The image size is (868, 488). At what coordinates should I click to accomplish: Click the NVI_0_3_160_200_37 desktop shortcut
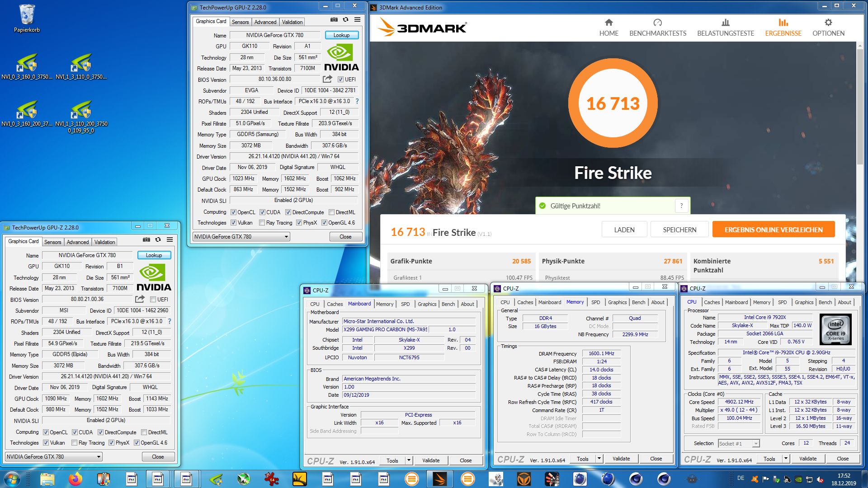[x=27, y=113]
